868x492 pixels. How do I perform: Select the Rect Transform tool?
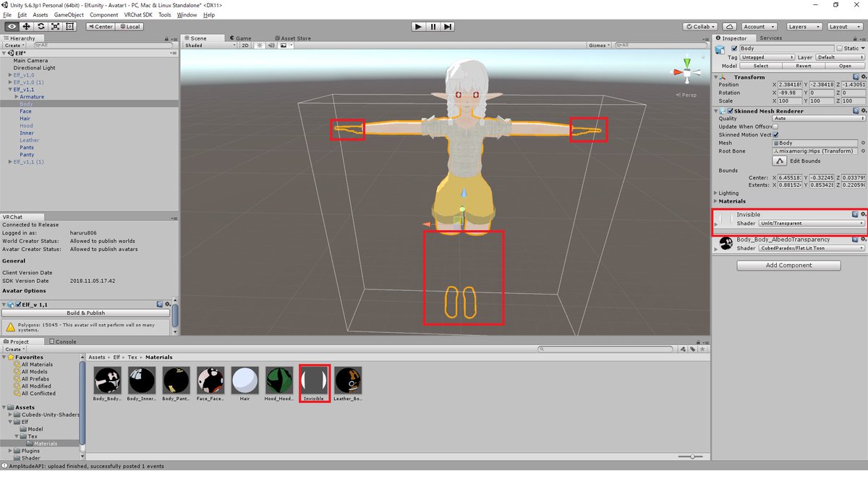pos(69,26)
